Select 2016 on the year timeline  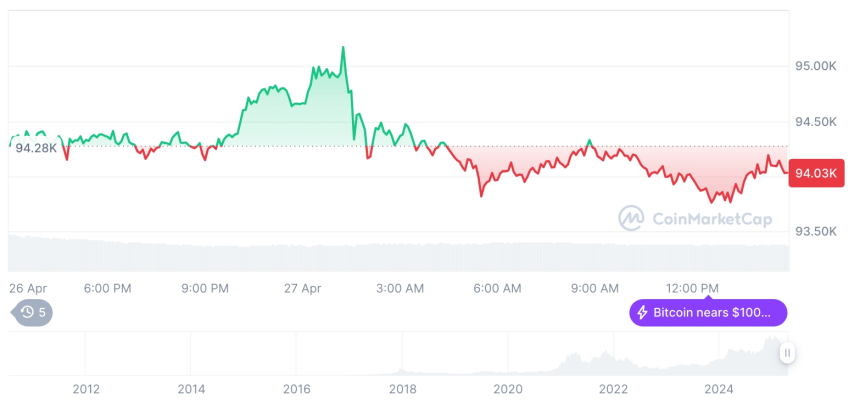pos(296,388)
